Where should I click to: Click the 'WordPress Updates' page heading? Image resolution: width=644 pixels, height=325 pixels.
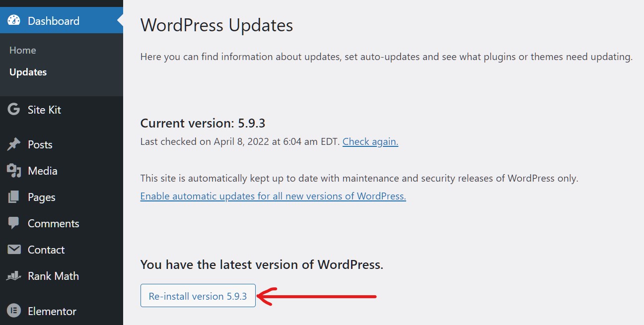point(216,25)
